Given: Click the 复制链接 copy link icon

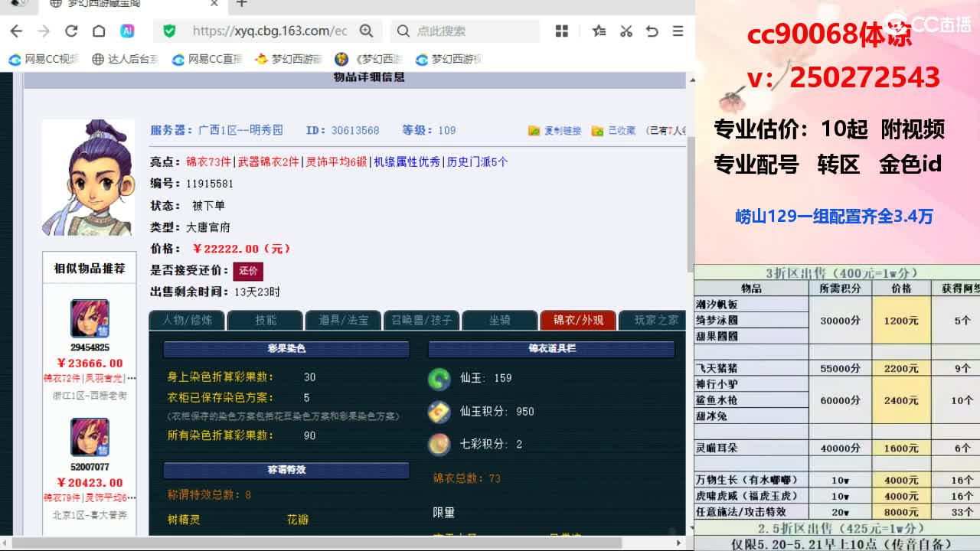Looking at the screenshot, I should click(x=534, y=131).
